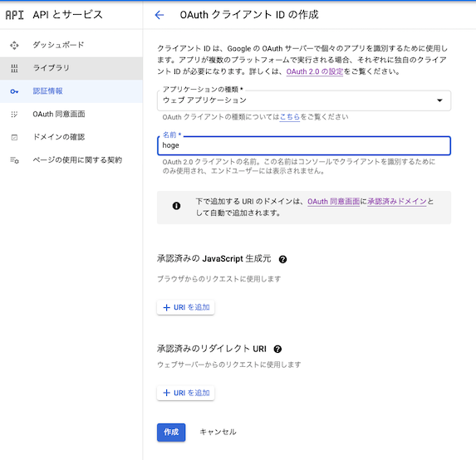This screenshot has width=476, height=460.
Task: Click the dropdown arrow of application type
Action: coord(439,100)
